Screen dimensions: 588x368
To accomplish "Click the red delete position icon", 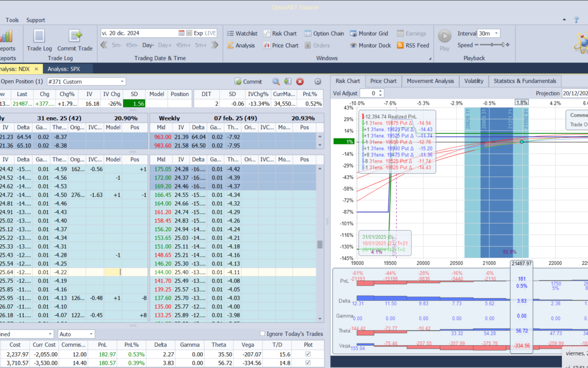I will coord(300,82).
